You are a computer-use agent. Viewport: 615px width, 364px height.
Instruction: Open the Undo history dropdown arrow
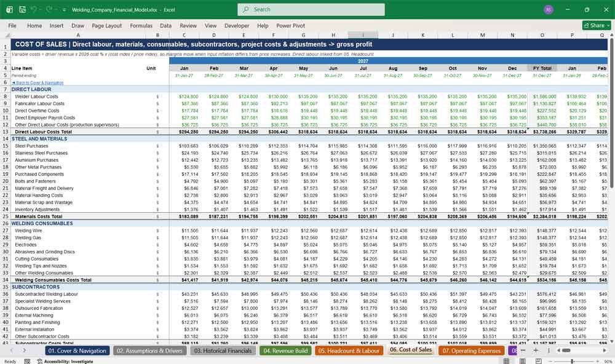point(41,10)
